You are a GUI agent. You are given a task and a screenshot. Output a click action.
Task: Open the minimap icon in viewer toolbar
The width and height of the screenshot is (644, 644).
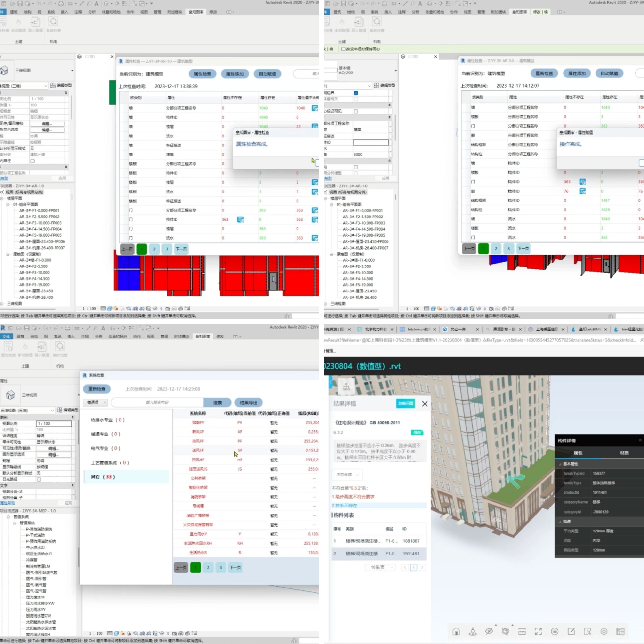[x=620, y=632]
